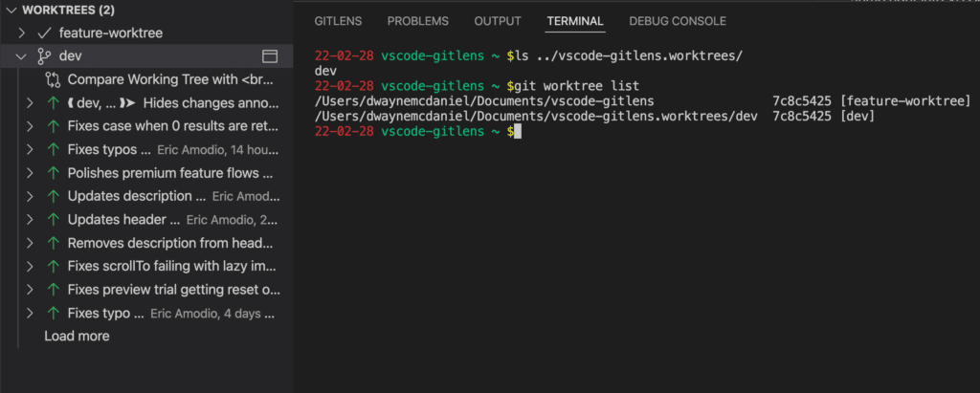Click 'Eric Amodio, 14 hou...' author text

[x=216, y=150]
